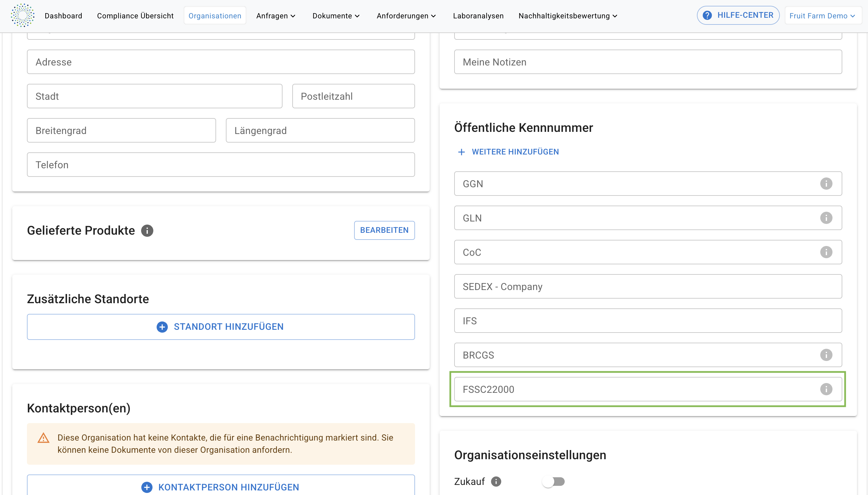Click the warning triangle icon in contact notice
Screen dimensions: 868x495
coord(43,438)
